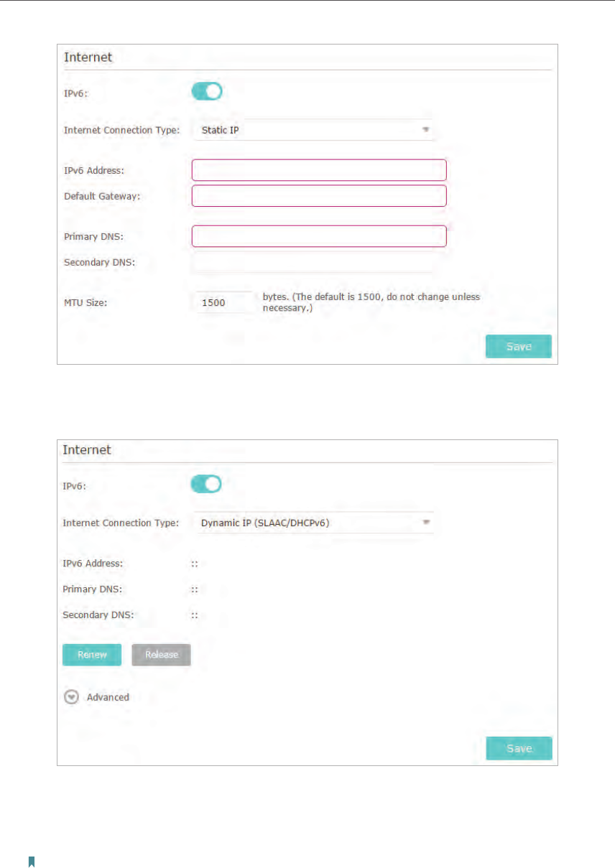Click the Secondary DNS value in Dynamic IP panel
615x868 pixels.
(195, 615)
